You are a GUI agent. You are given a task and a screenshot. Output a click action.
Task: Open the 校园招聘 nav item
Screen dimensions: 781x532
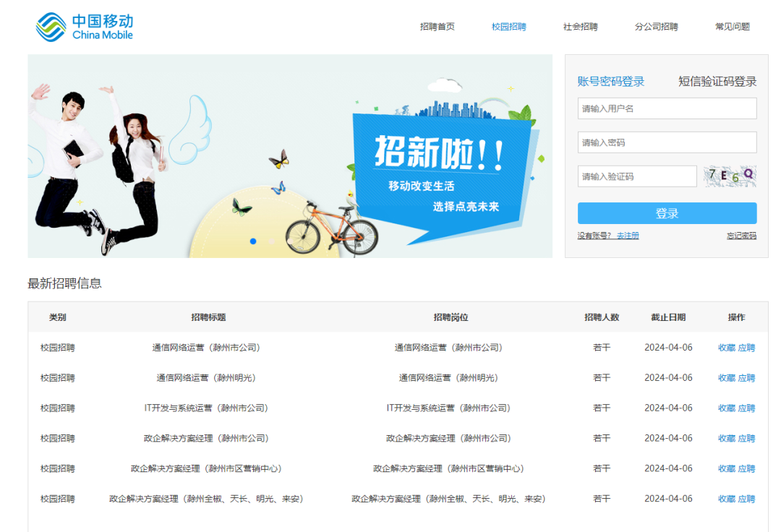tap(508, 27)
